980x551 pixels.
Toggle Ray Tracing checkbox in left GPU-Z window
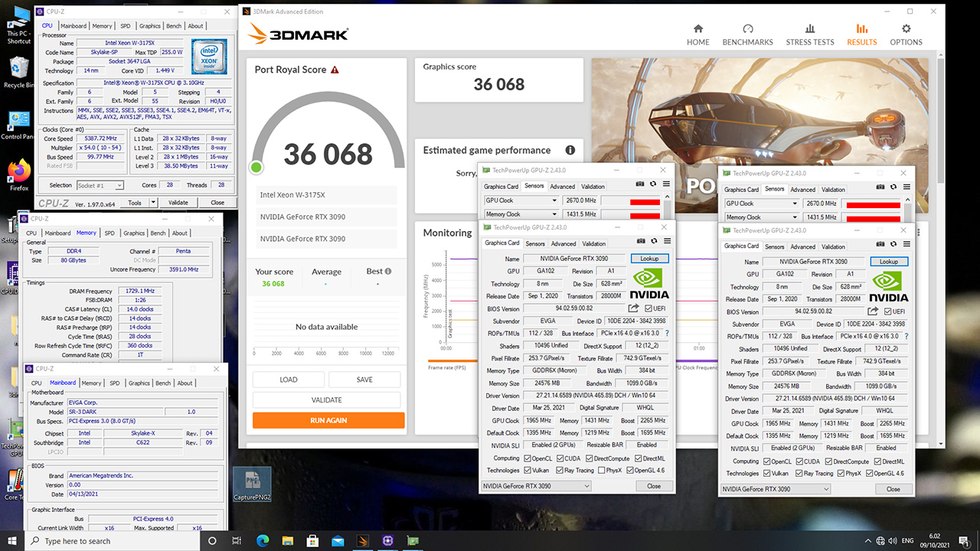[560, 470]
